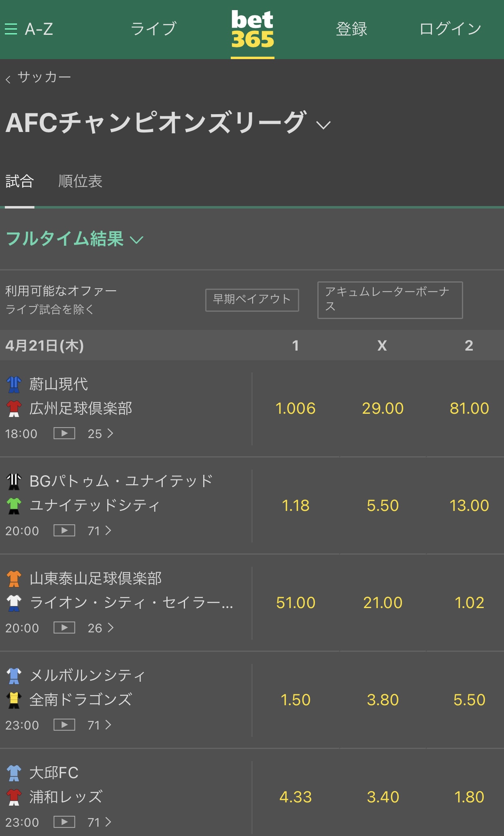Open the フルタイム結果 market dropdown
Image resolution: width=504 pixels, height=836 pixels.
(74, 239)
